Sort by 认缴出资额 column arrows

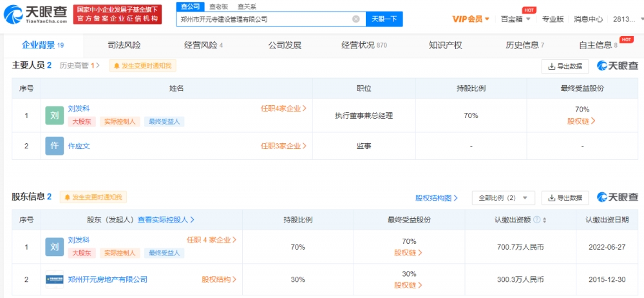[x=545, y=220]
